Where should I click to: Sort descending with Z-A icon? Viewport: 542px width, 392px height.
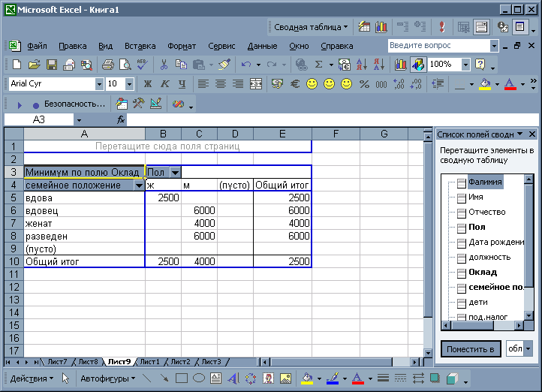click(379, 65)
